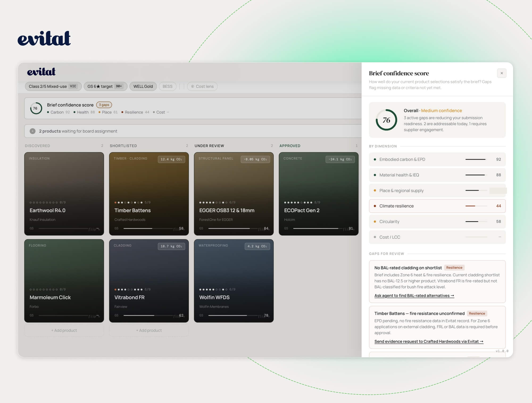Open the Class 2/5 Mixed-use VIC selector
This screenshot has height=403, width=532.
click(x=53, y=86)
